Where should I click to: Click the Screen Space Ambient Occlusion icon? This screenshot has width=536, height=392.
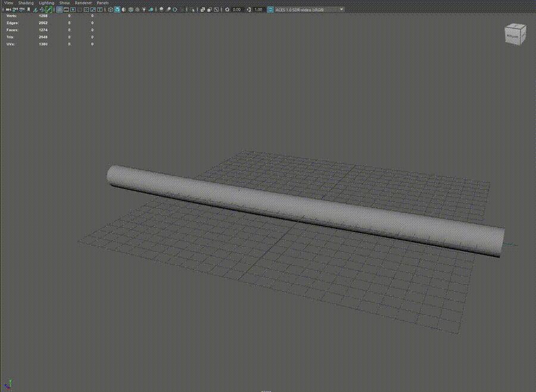point(161,10)
